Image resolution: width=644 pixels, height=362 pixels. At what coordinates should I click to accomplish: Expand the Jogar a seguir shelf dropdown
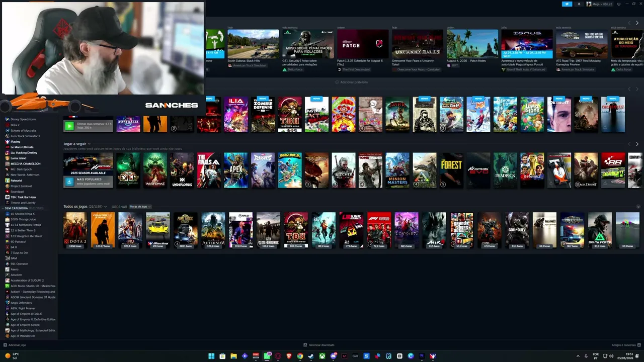tap(89, 144)
